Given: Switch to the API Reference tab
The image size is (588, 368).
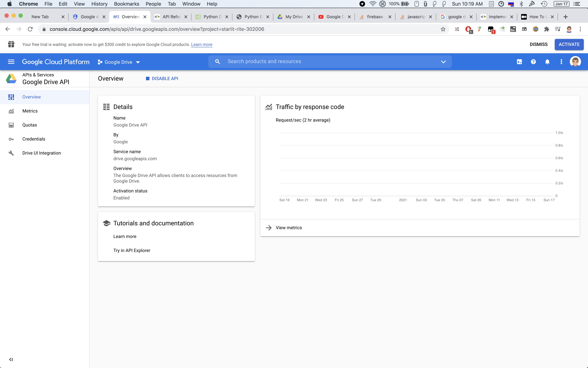Looking at the screenshot, I should click(x=171, y=17).
